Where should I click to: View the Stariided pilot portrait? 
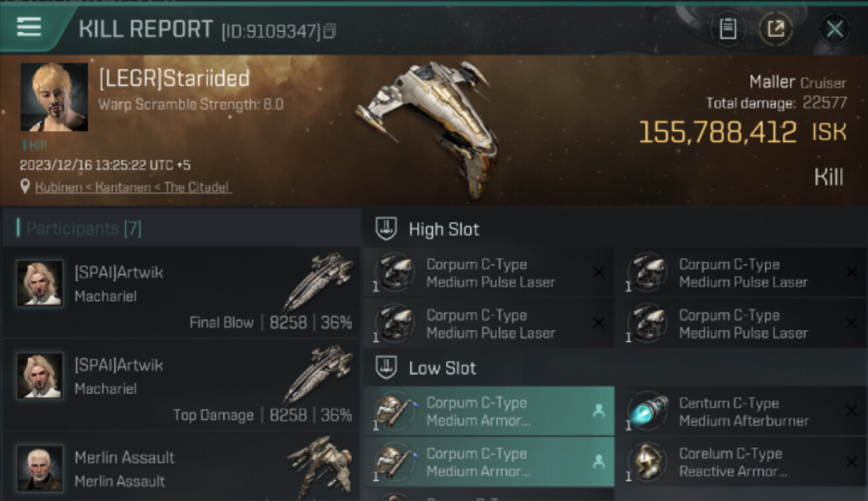tap(54, 97)
